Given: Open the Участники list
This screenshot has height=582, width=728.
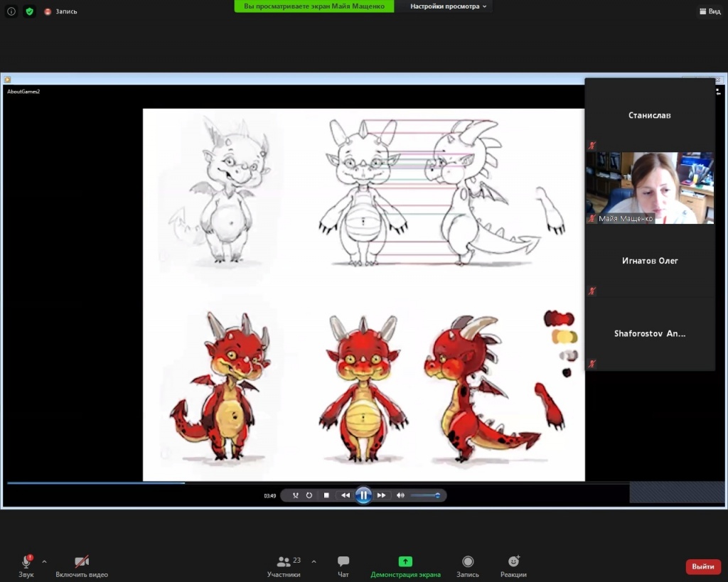Looking at the screenshot, I should (284, 566).
